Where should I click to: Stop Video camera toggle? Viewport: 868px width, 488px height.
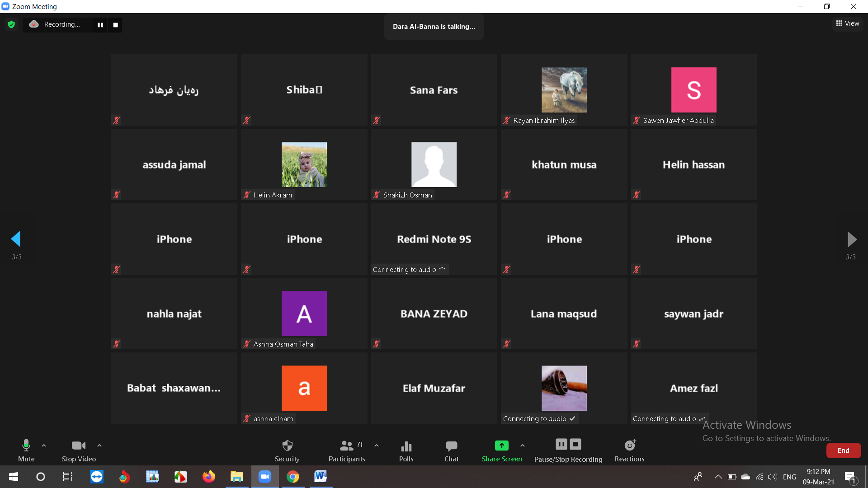click(x=79, y=450)
